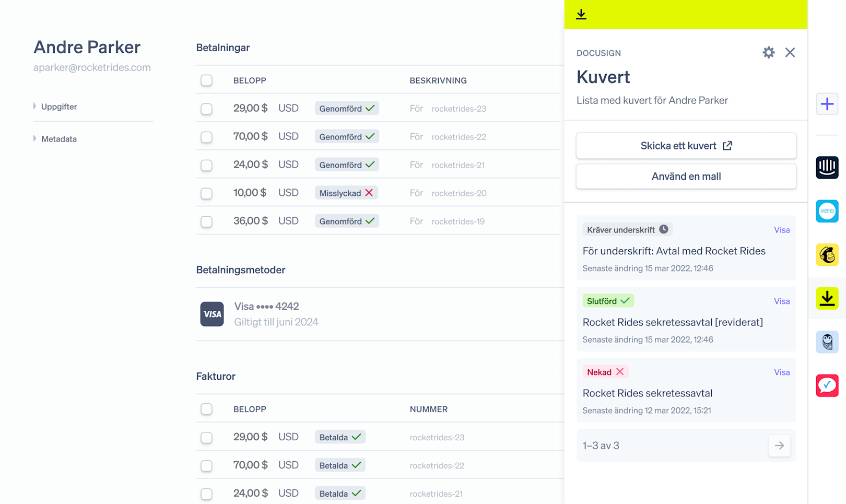
Task: Click Skicka ett kuvert button
Action: click(686, 146)
